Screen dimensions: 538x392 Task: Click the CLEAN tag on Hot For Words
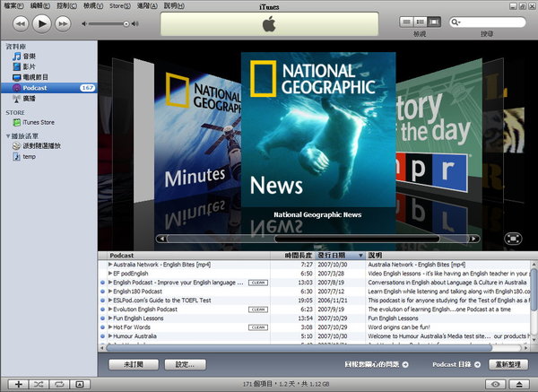click(x=258, y=327)
